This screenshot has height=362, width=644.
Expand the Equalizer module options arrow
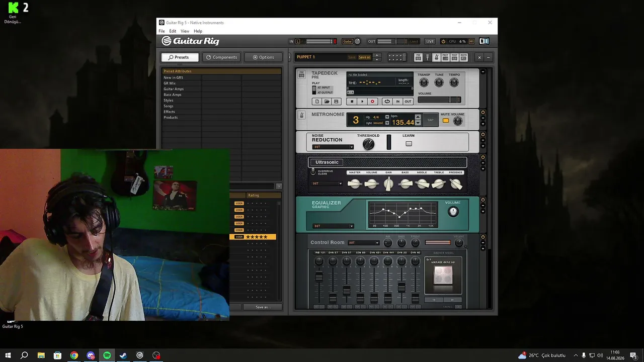(x=483, y=211)
